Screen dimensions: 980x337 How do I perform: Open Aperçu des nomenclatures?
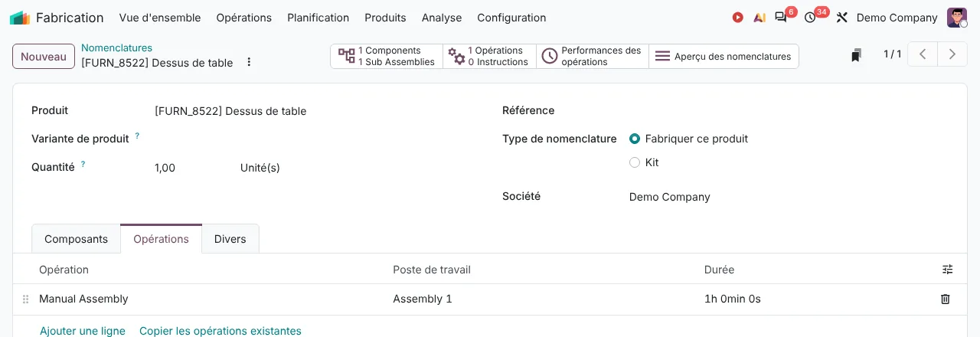click(x=724, y=56)
